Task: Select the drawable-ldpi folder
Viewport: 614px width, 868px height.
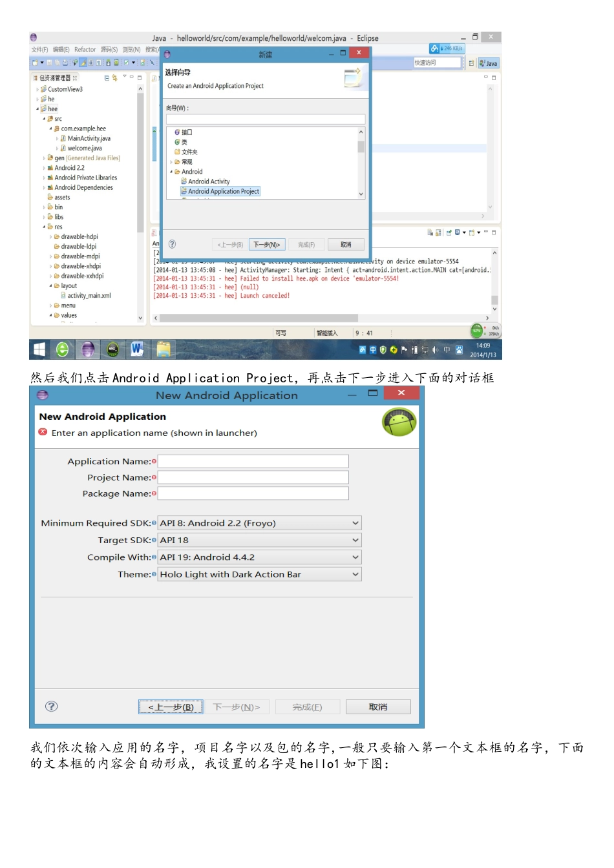Action: click(75, 246)
